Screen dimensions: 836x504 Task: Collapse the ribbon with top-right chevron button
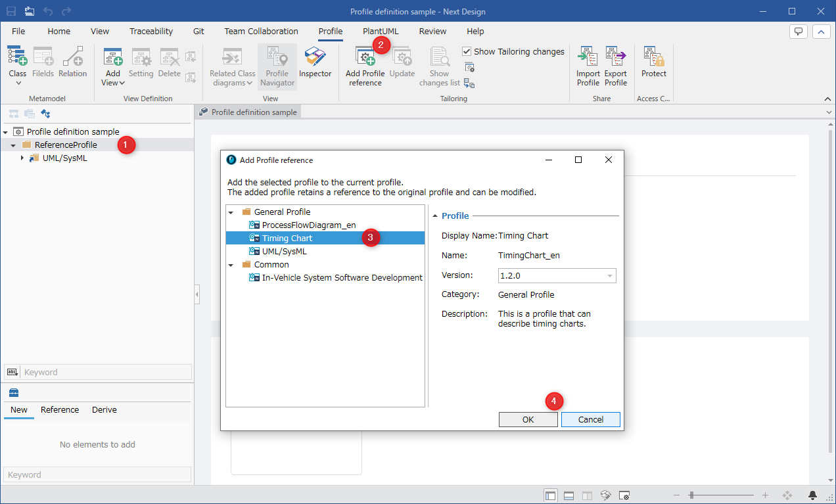[822, 31]
